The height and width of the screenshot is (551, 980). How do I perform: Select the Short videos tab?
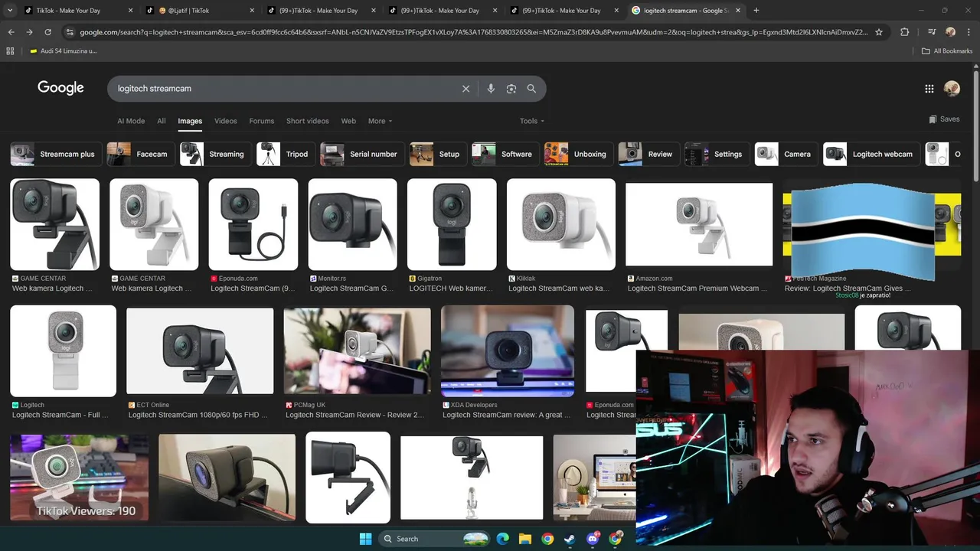tap(308, 121)
